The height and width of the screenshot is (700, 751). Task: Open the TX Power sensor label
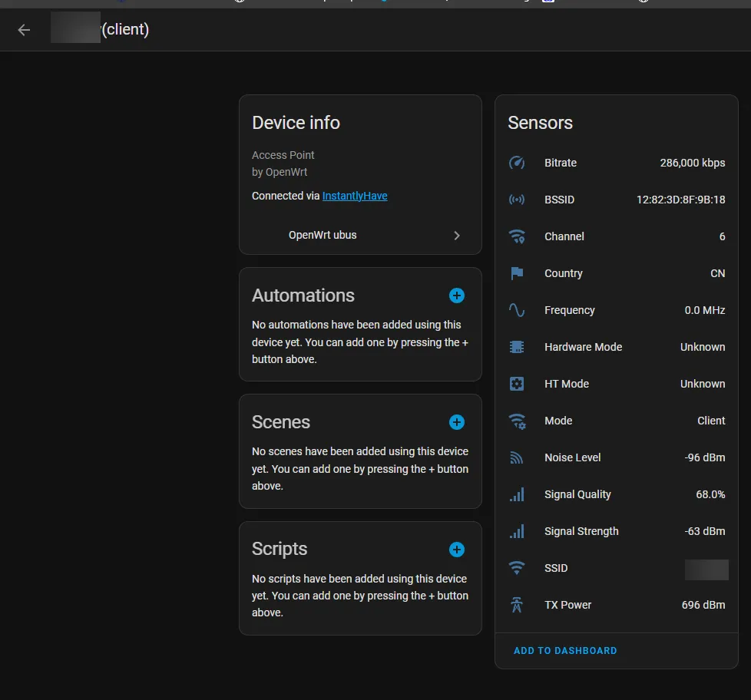[x=567, y=605]
